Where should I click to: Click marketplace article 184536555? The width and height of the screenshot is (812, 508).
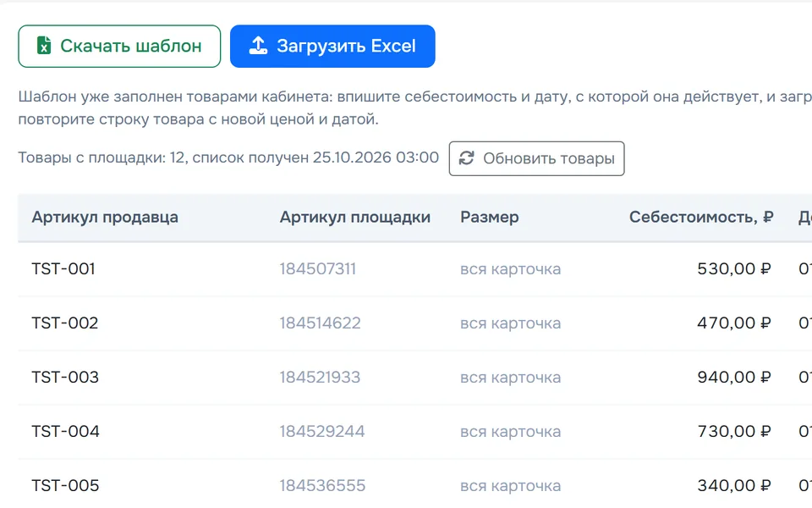point(322,486)
